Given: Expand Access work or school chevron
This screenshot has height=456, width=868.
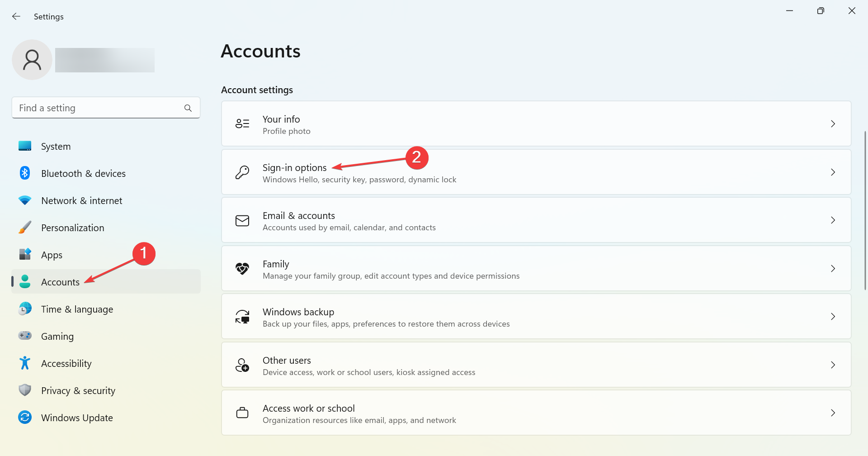Looking at the screenshot, I should [x=833, y=413].
